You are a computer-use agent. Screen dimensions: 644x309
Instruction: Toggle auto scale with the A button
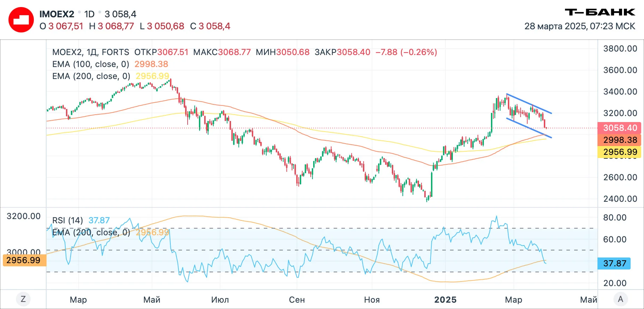(620, 299)
